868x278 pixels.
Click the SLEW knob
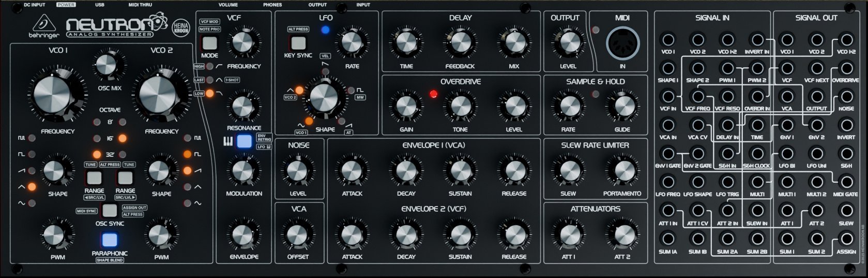click(568, 171)
